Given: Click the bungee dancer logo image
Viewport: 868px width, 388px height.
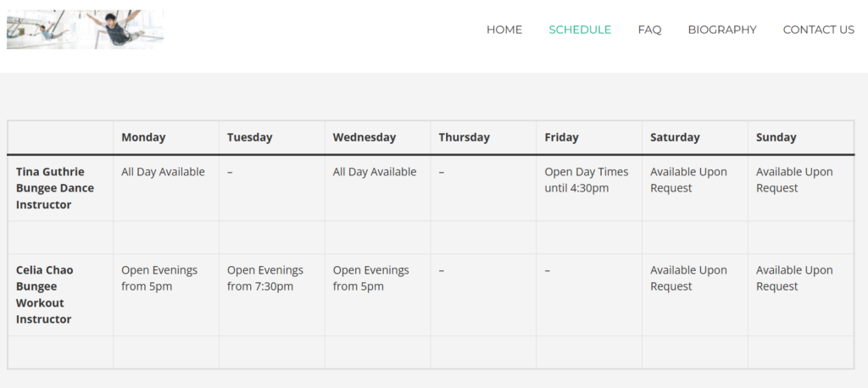Looking at the screenshot, I should coord(86,30).
